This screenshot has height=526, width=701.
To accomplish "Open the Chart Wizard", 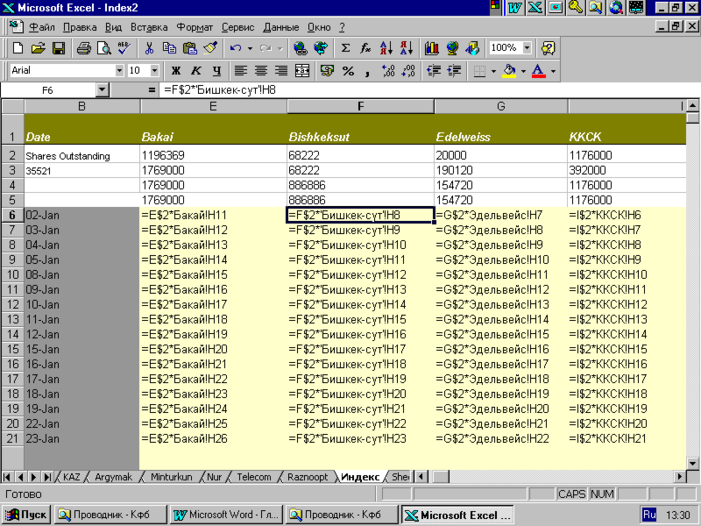I will click(x=432, y=48).
